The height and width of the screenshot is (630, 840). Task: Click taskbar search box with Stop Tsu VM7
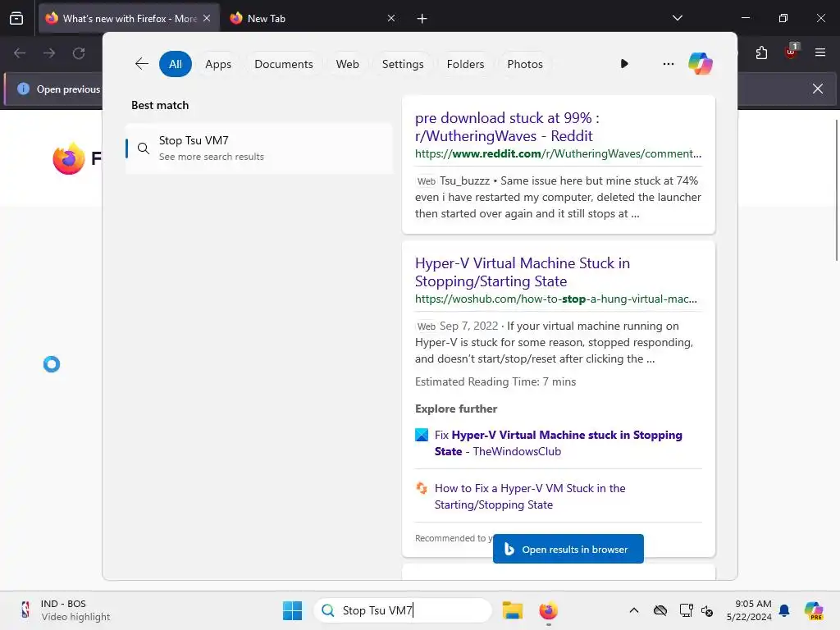tap(403, 610)
